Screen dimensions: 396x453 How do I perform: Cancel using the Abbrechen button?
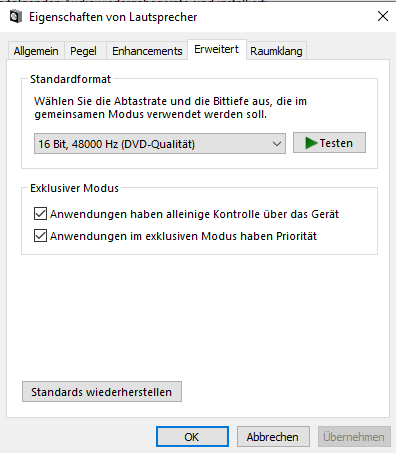(273, 437)
